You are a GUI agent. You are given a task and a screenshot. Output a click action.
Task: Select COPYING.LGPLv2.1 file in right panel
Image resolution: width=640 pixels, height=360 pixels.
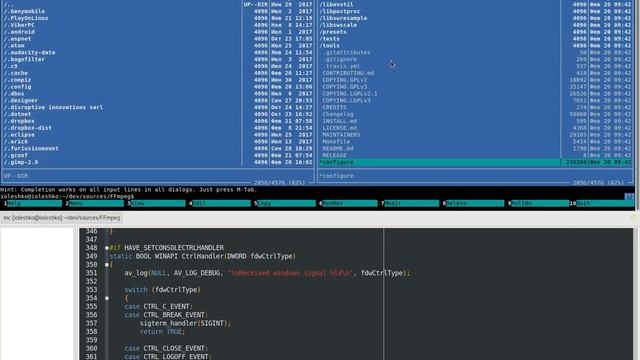click(x=350, y=93)
